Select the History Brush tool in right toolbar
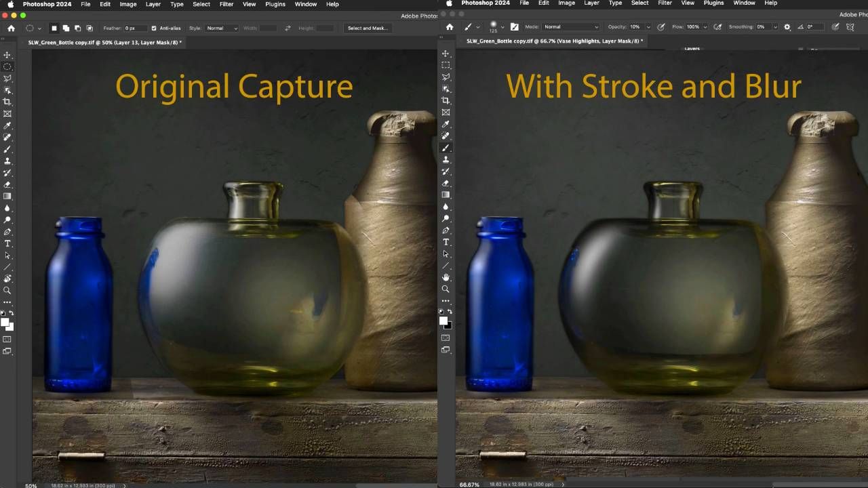Screen dimensions: 868x488 tap(446, 171)
